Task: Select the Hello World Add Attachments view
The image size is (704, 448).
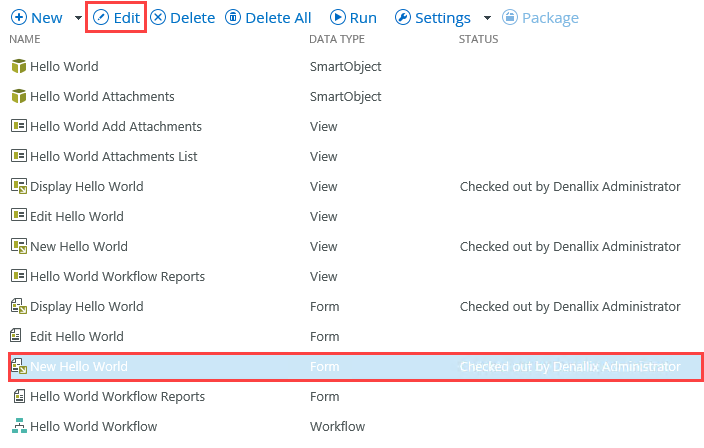Action: (116, 127)
